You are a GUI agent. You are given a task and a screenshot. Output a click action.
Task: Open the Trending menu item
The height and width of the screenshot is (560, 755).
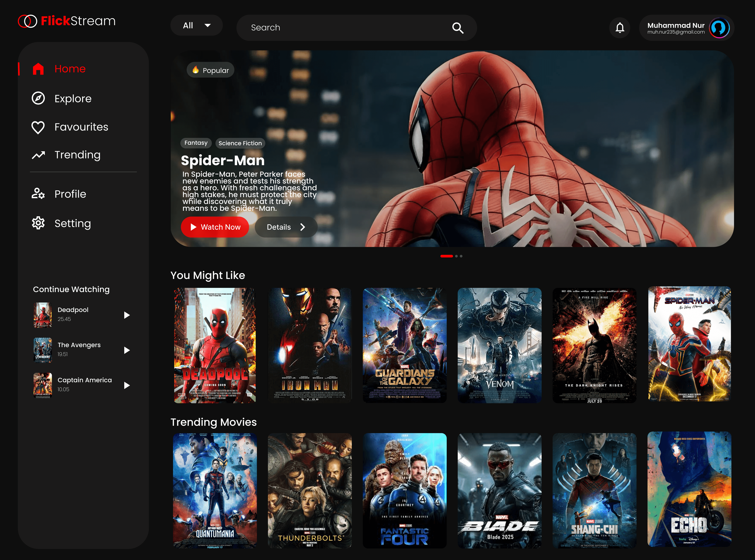[78, 155]
